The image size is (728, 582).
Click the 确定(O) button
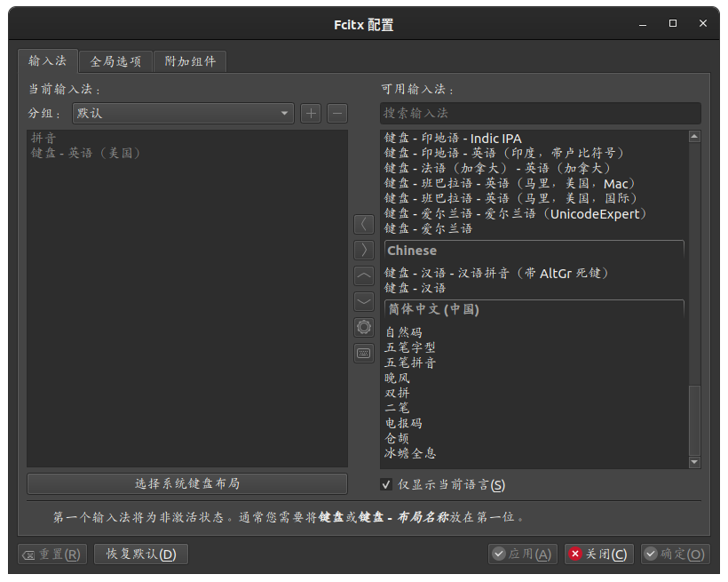coord(676,554)
